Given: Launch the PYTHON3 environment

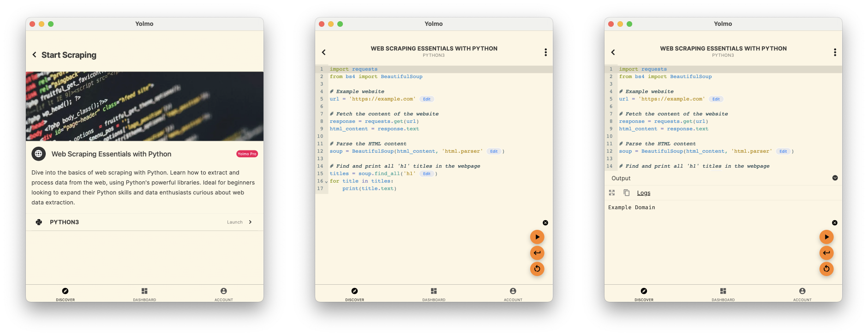Looking at the screenshot, I should (x=144, y=222).
